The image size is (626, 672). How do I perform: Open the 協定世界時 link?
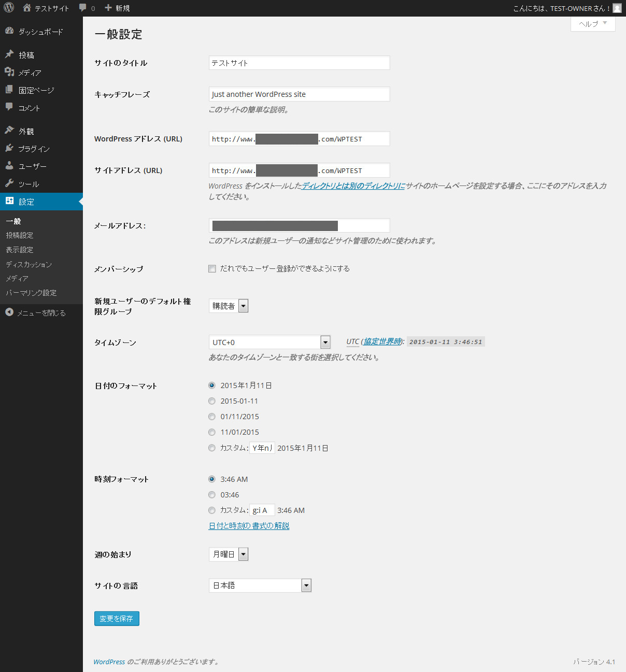[383, 341]
